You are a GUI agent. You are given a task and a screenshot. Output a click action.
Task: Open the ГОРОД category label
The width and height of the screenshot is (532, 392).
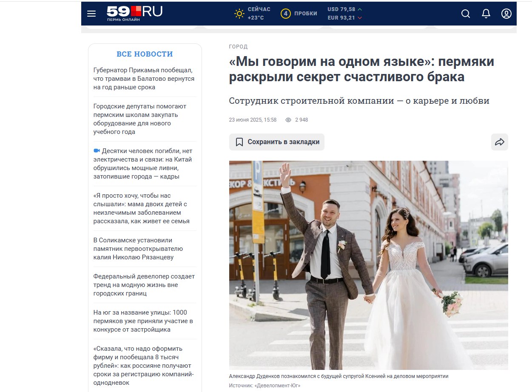pos(238,47)
